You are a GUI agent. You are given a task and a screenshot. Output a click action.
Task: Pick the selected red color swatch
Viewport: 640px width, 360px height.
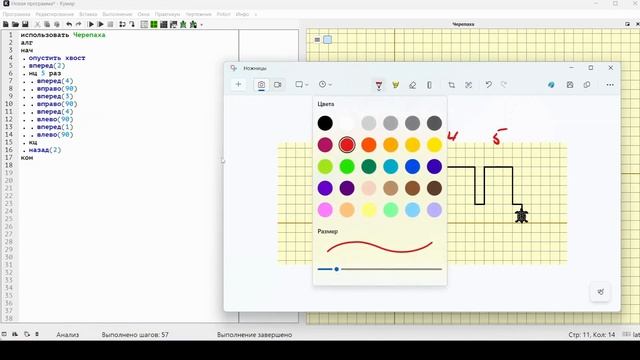pos(347,144)
